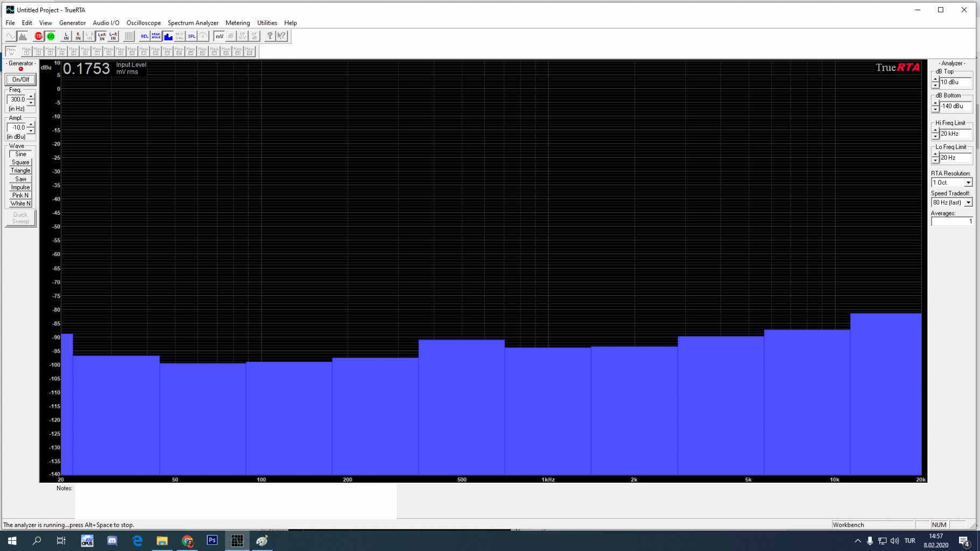Open the help question mark icon
This screenshot has width=980, height=551.
[270, 36]
